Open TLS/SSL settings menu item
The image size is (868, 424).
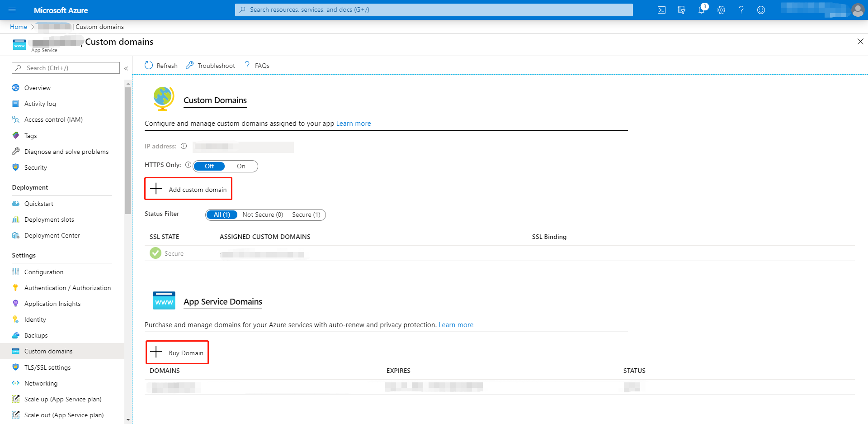pyautogui.click(x=47, y=367)
